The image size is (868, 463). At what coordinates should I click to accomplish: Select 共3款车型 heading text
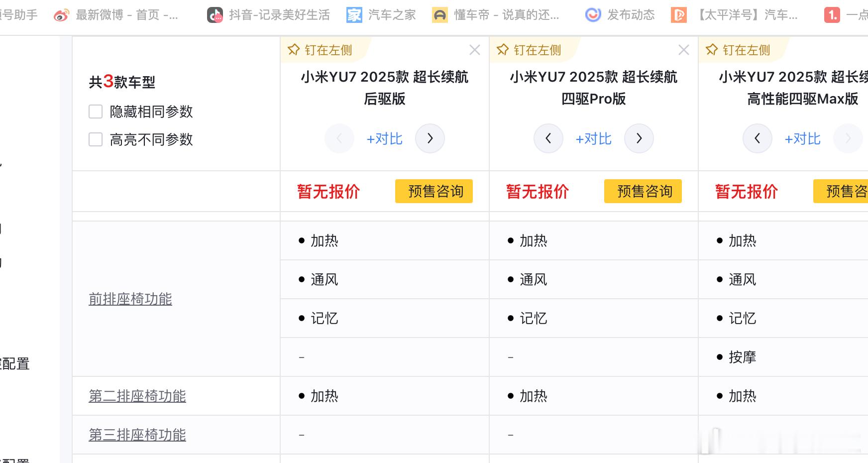point(122,81)
